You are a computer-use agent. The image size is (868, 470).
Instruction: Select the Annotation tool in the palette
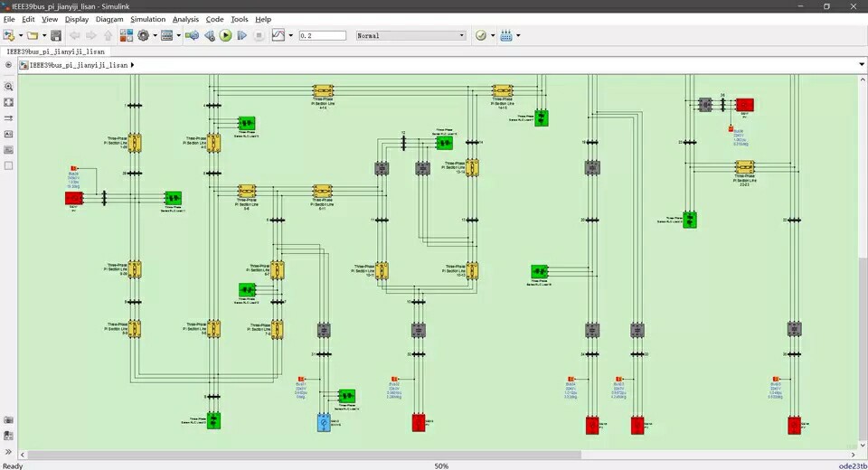click(x=8, y=134)
